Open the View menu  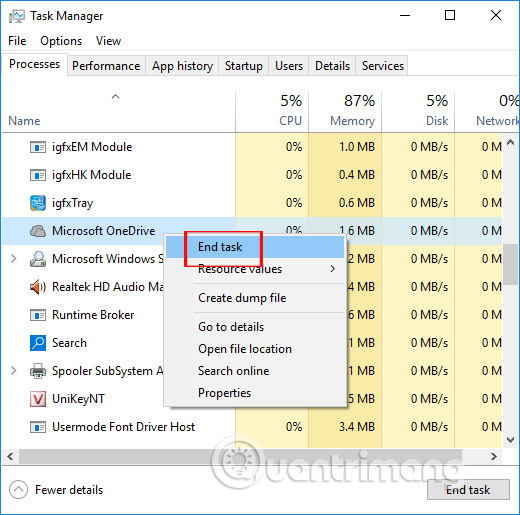[108, 41]
